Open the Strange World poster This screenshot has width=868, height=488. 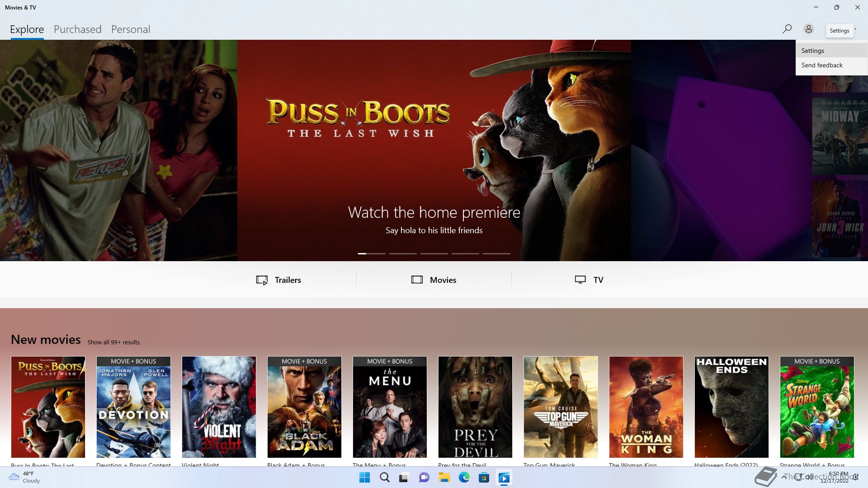817,407
